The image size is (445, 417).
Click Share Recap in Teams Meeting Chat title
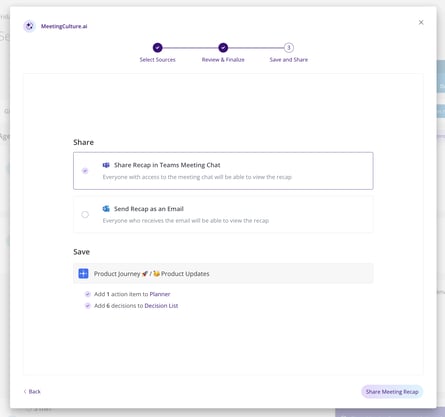point(167,165)
